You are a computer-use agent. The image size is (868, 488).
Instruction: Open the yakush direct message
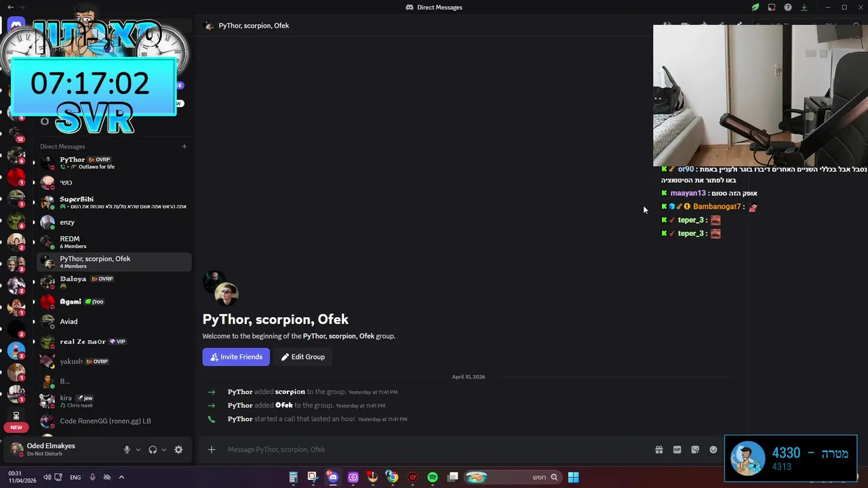click(114, 361)
